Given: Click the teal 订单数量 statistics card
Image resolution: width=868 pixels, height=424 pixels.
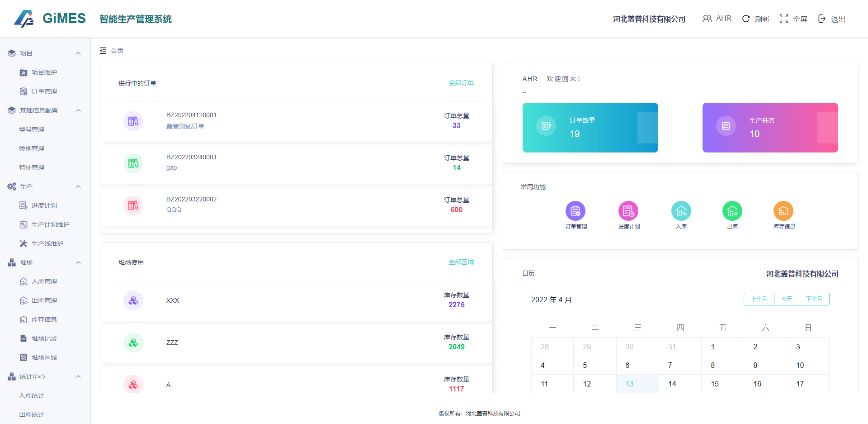Looking at the screenshot, I should tap(590, 128).
